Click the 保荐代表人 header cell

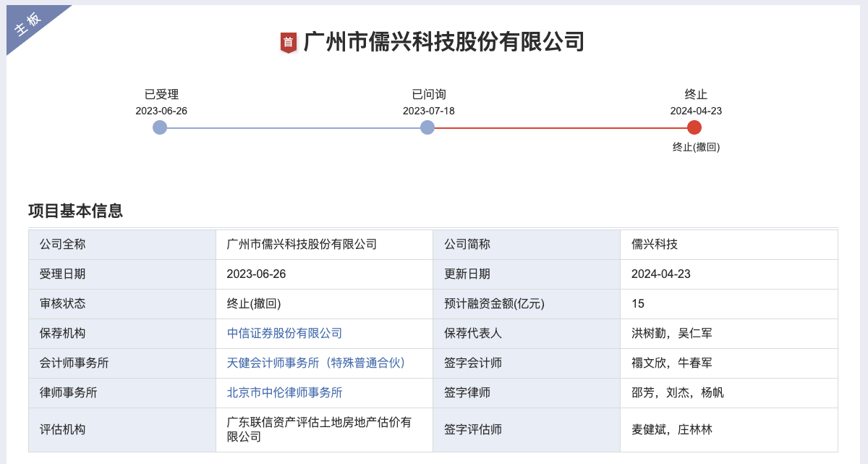pos(527,334)
